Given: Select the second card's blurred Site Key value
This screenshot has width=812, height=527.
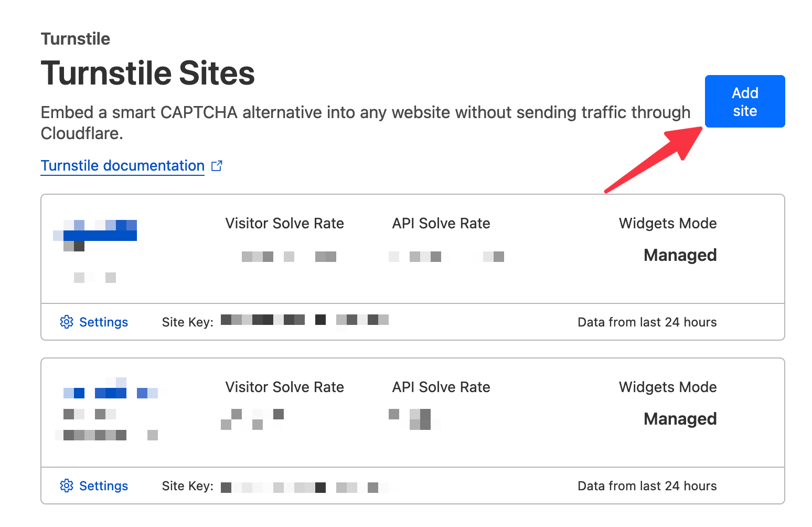Looking at the screenshot, I should click(x=305, y=487).
